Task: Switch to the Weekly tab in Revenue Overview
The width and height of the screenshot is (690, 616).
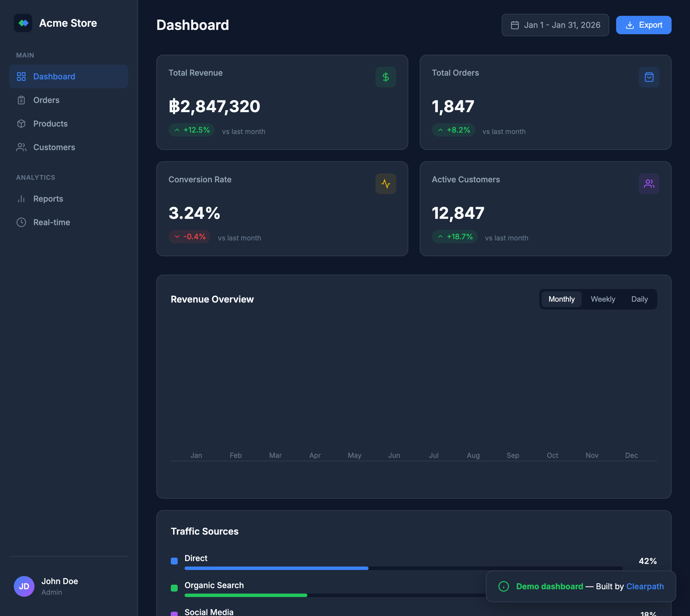Action: coord(603,299)
